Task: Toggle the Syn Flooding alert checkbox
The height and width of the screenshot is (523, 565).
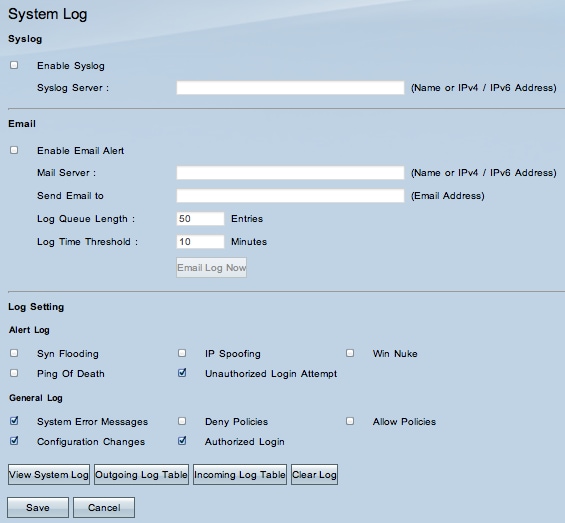Action: (14, 353)
